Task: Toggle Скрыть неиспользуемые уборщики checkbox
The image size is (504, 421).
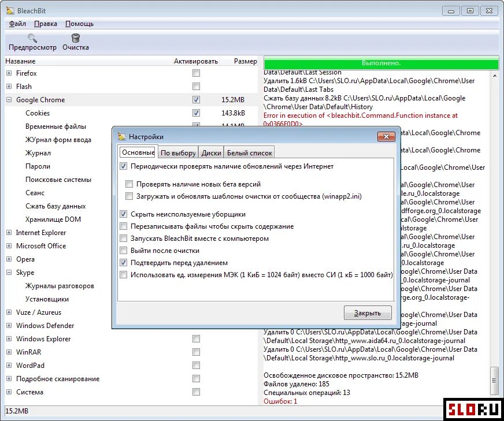Action: point(124,214)
